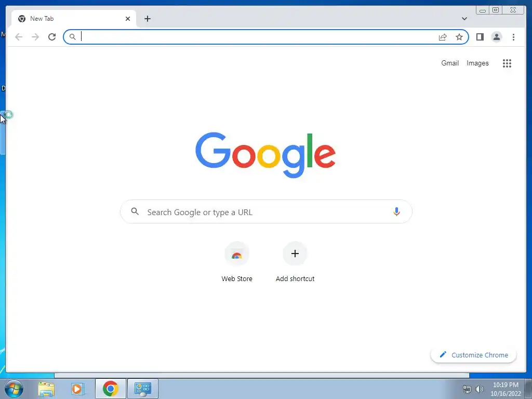Click the browser forward arrow
Screen dimensions: 532x399
pyautogui.click(x=35, y=37)
